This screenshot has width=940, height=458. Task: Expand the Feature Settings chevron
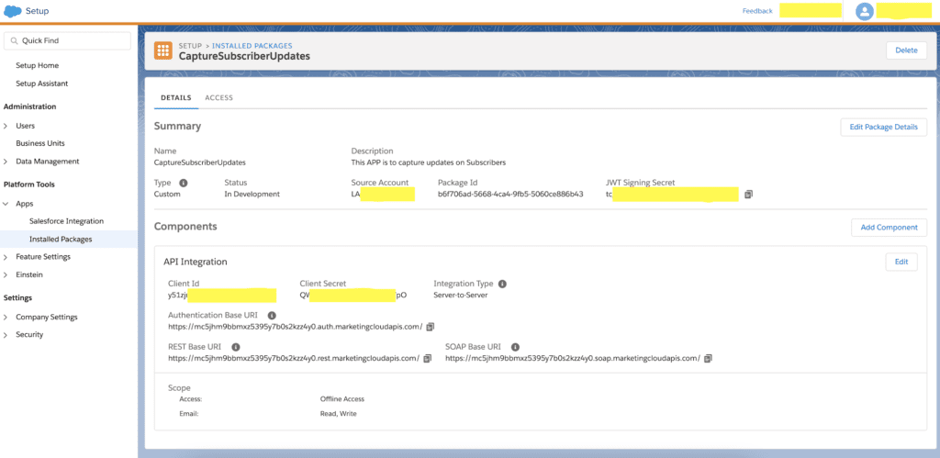[x=6, y=257]
